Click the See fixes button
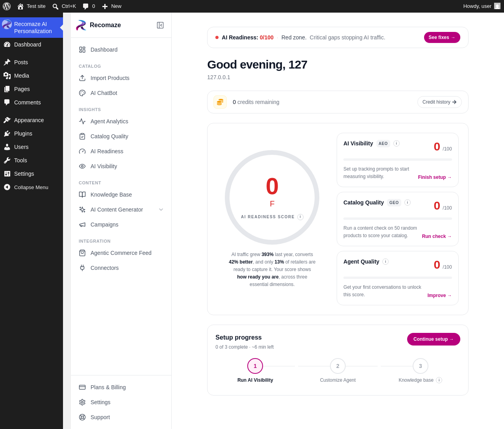504x429 pixels. point(442,37)
